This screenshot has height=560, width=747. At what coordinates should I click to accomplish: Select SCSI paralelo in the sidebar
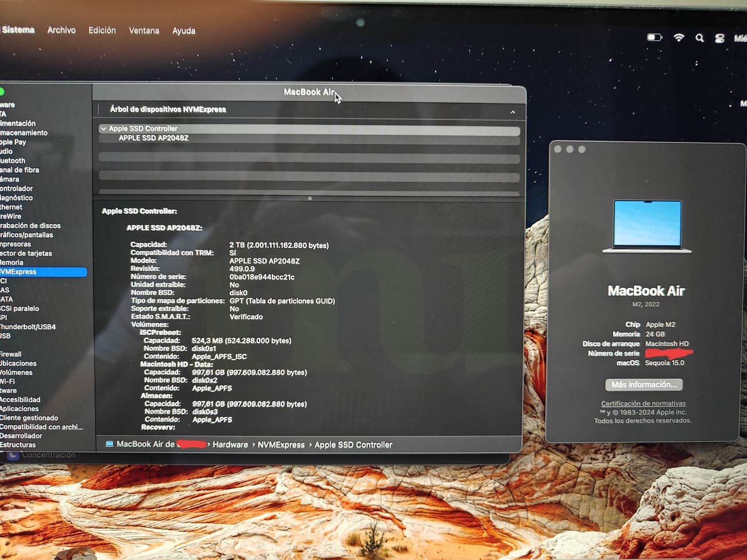pyautogui.click(x=20, y=308)
